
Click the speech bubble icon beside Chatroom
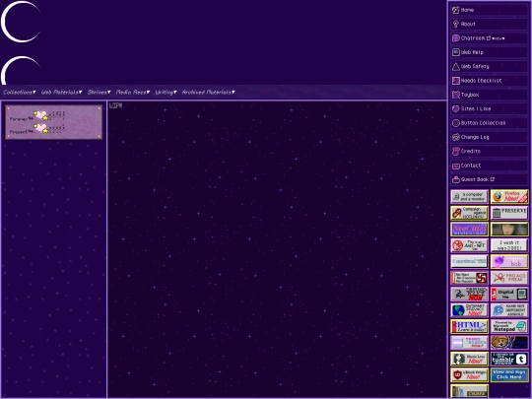[x=456, y=38]
